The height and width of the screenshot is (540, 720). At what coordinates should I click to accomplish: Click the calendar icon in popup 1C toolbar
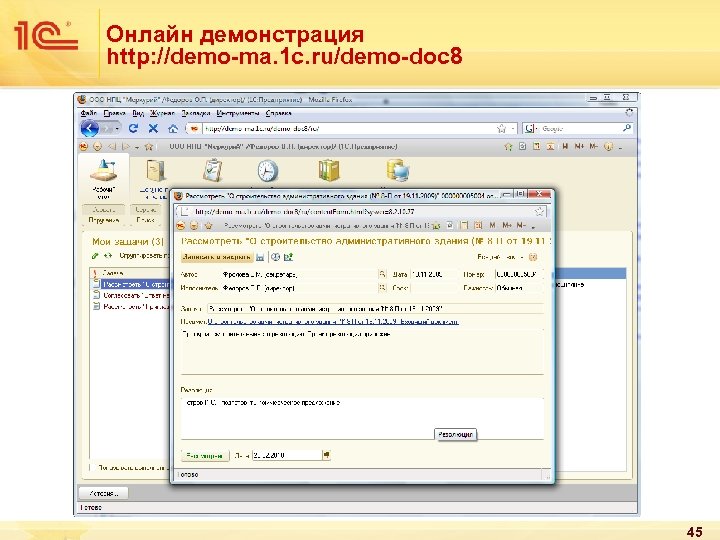[478, 225]
